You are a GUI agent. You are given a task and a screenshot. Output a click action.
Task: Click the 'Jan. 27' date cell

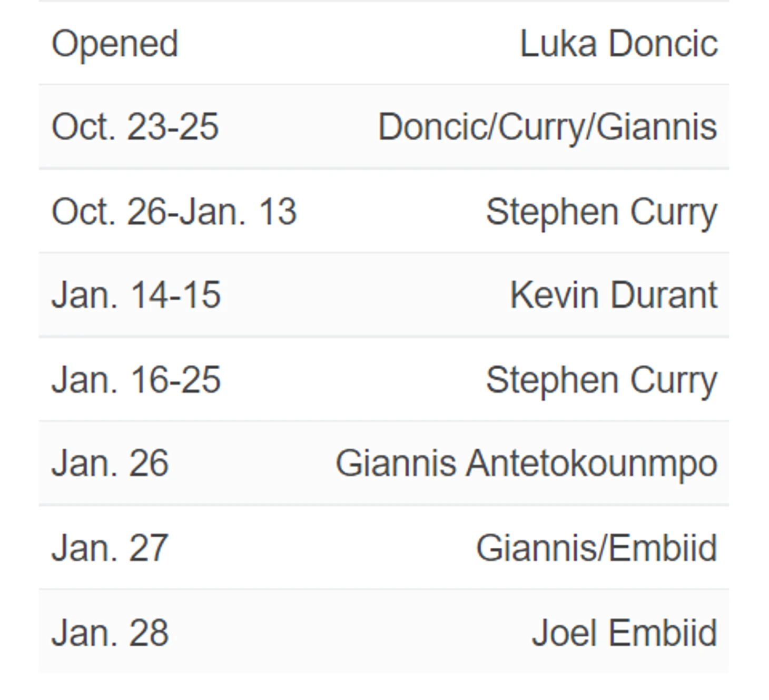click(x=110, y=548)
